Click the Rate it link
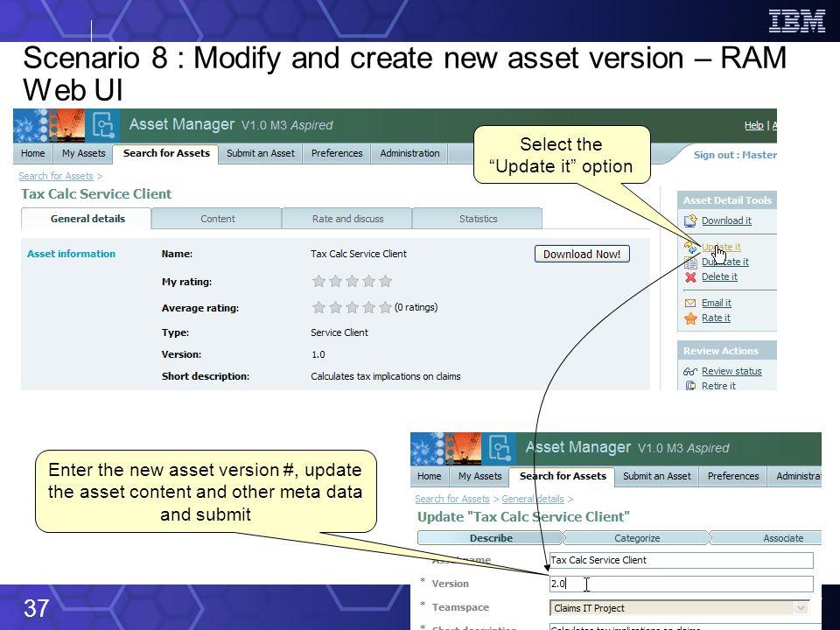This screenshot has height=630, width=840. (716, 318)
